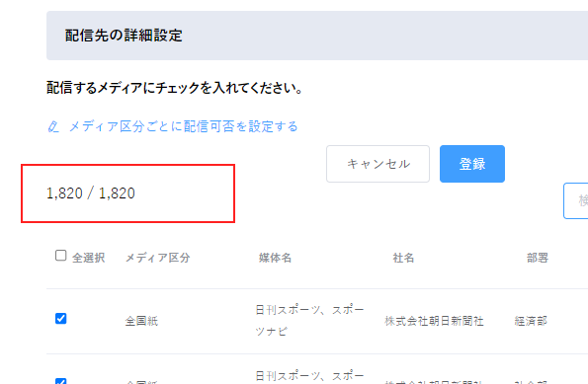Click the blue 登録 button
The image size is (588, 384).
point(472,164)
